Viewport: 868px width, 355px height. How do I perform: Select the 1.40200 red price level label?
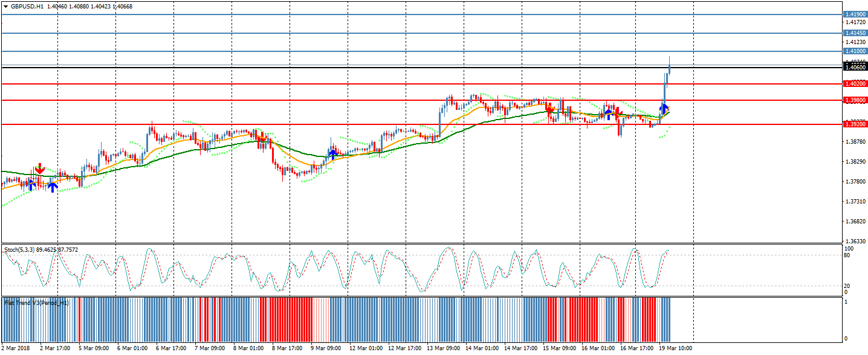(855, 84)
